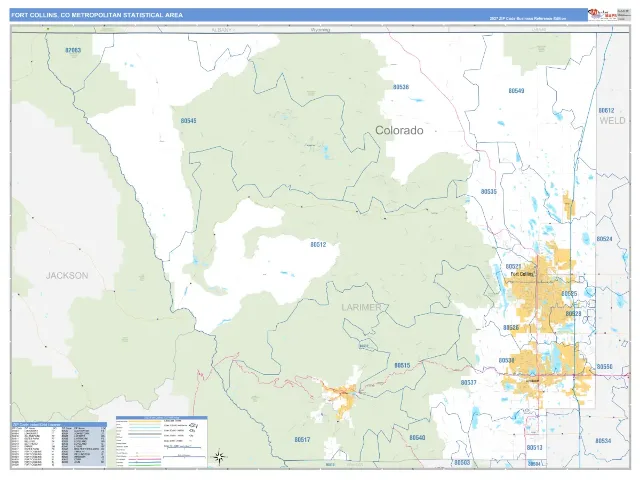Click the ALBANY county label on the top border
Screen dimensions: 640x480
[222, 30]
